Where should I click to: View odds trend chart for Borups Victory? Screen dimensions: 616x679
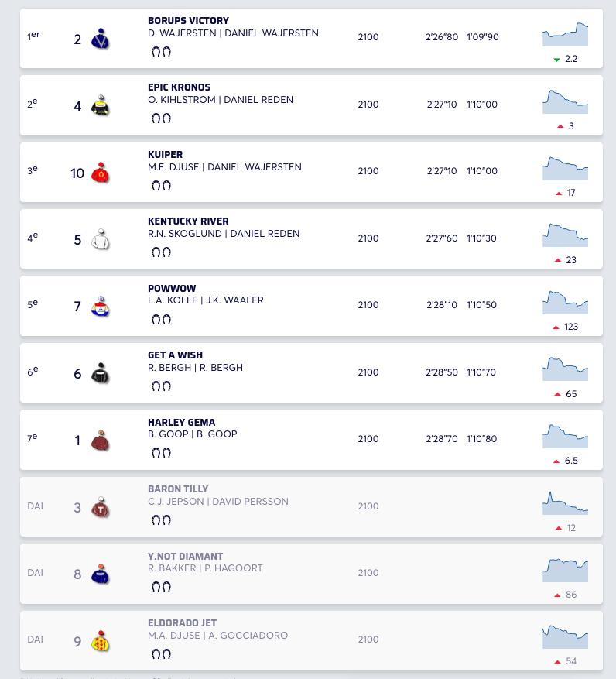pyautogui.click(x=566, y=34)
